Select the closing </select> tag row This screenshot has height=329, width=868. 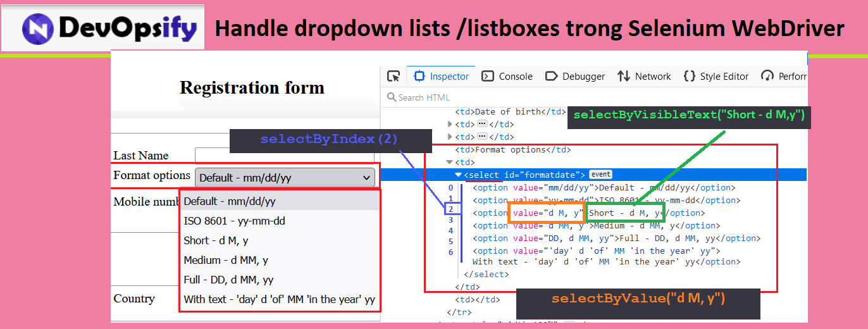click(486, 275)
